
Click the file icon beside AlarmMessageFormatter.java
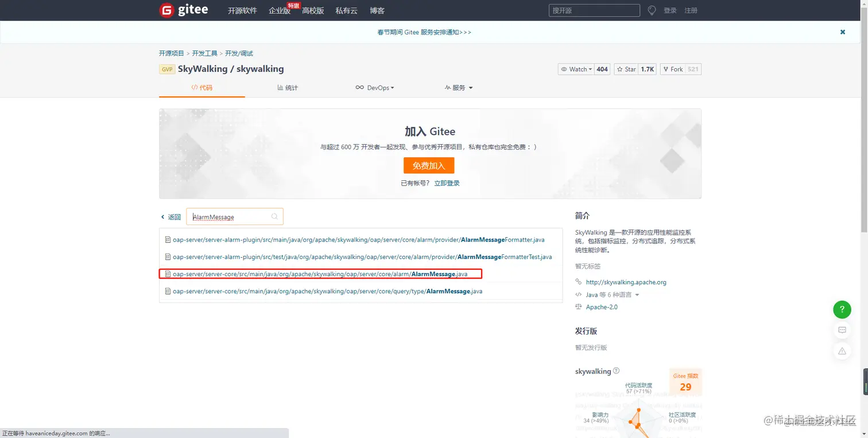(x=168, y=240)
